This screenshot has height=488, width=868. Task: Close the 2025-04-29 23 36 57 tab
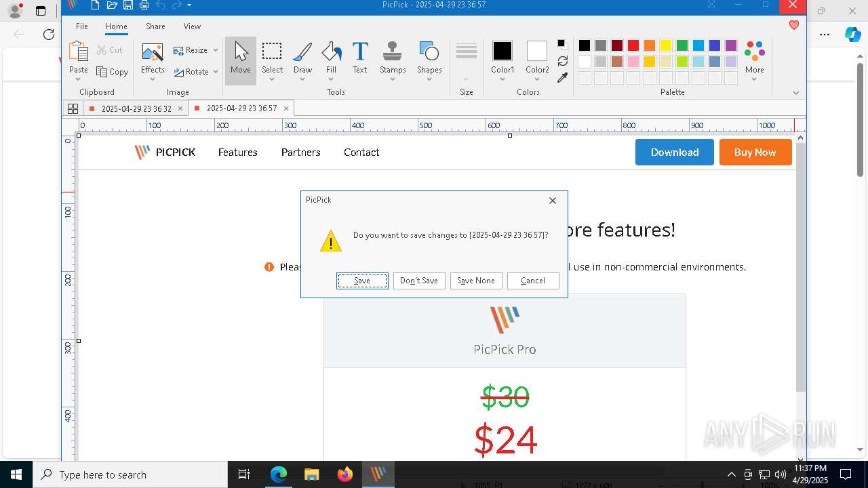coord(286,108)
